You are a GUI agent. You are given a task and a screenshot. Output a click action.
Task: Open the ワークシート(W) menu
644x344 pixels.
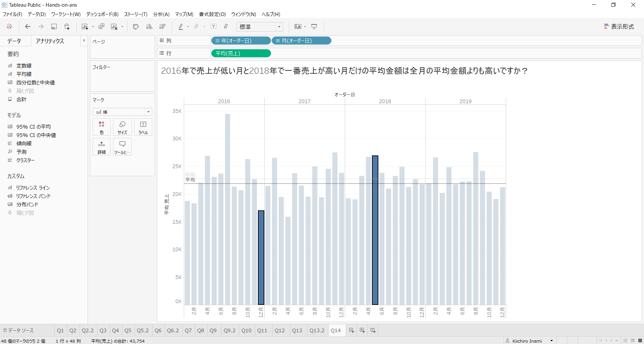[66, 14]
